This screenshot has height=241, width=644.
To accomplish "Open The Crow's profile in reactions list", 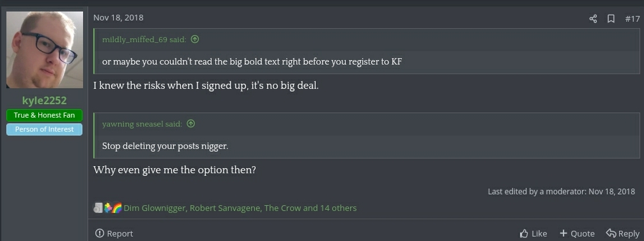I will [x=282, y=208].
